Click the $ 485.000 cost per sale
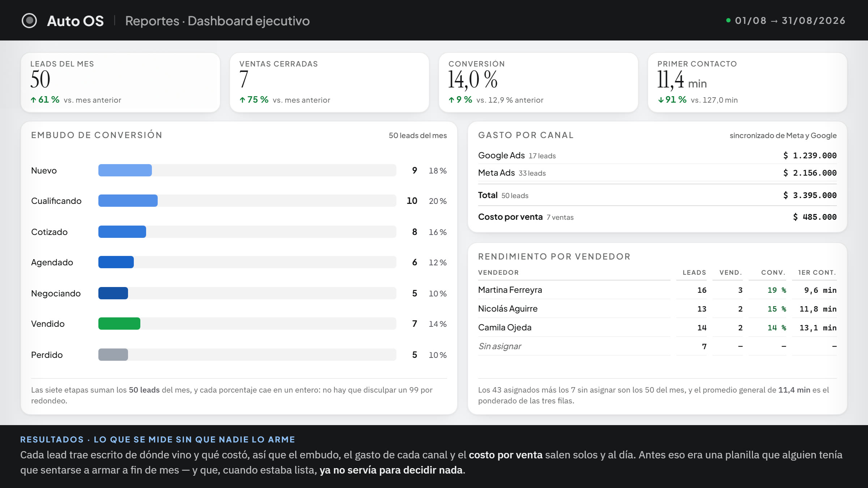Image resolution: width=868 pixels, height=488 pixels. pos(815,217)
